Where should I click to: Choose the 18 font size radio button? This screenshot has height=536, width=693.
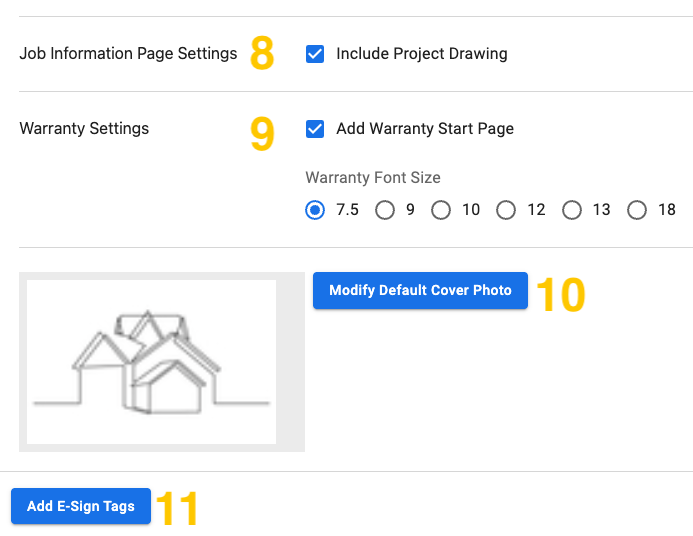pyautogui.click(x=636, y=210)
